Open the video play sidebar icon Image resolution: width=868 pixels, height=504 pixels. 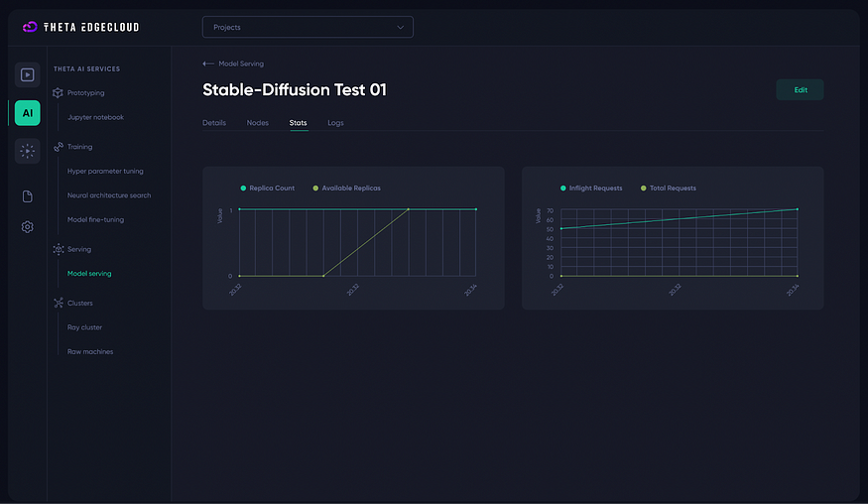(x=27, y=74)
